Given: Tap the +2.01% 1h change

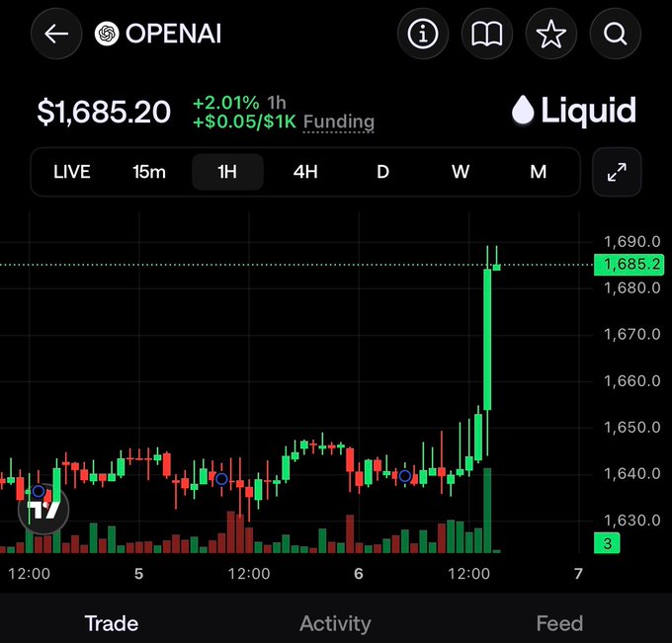Looking at the screenshot, I should [x=239, y=103].
